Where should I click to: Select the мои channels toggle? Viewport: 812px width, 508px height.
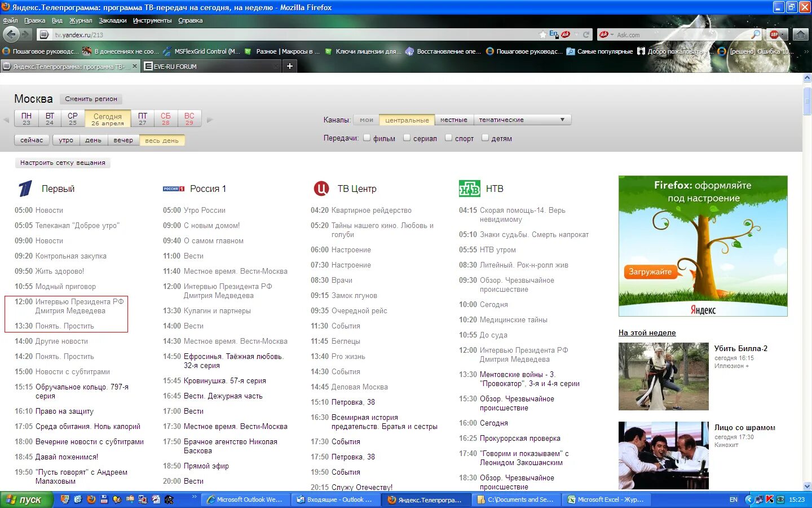(367, 120)
